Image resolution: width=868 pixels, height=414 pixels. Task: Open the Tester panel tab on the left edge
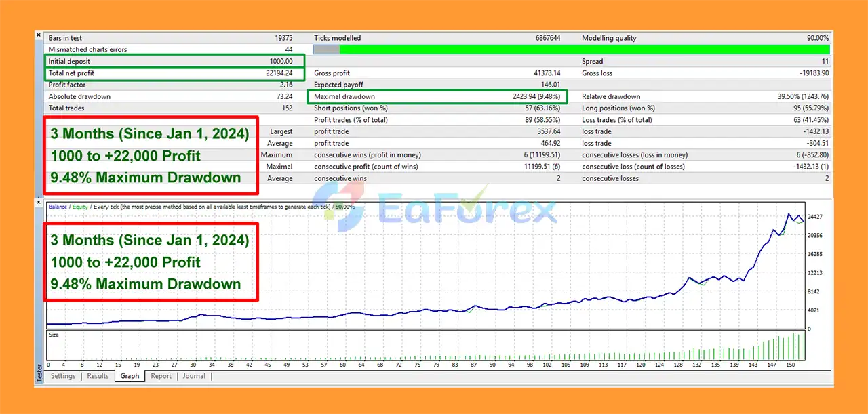[x=39, y=376]
